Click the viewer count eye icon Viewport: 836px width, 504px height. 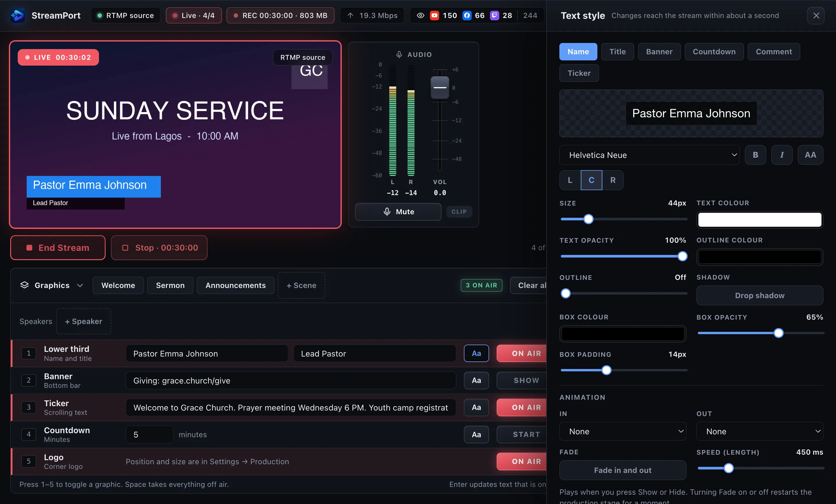click(x=420, y=15)
